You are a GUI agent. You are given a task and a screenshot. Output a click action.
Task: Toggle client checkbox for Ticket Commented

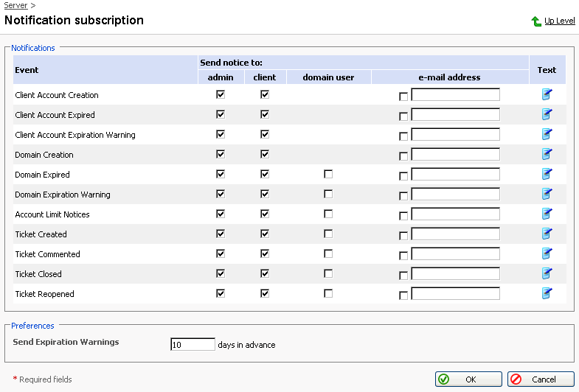tap(265, 253)
